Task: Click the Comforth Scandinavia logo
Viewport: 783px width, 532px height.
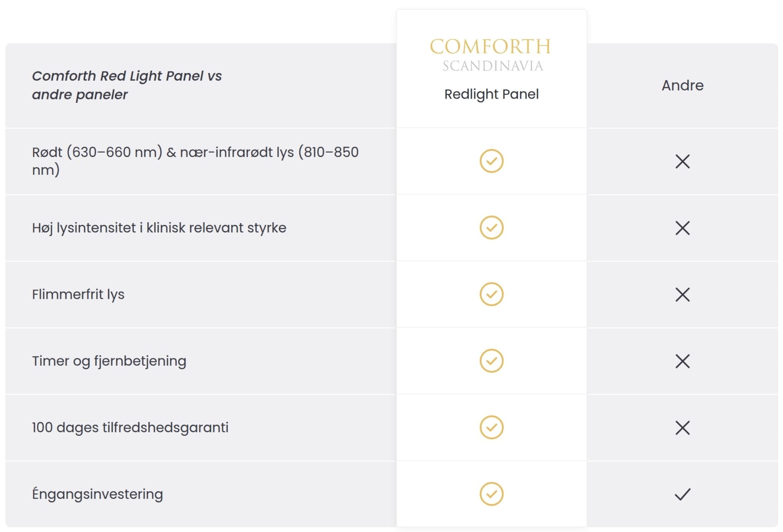Action: click(x=491, y=55)
